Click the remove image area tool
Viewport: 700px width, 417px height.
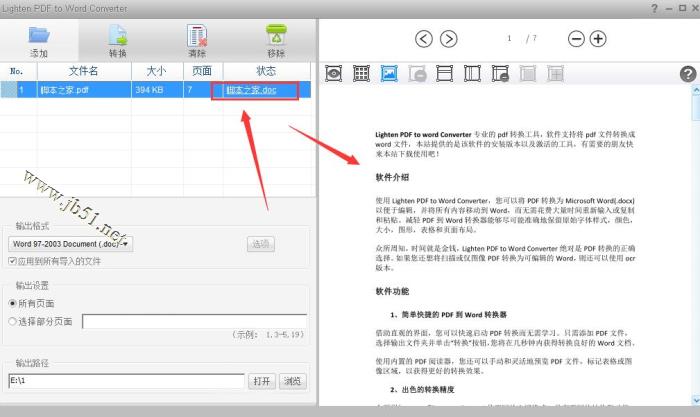point(417,74)
